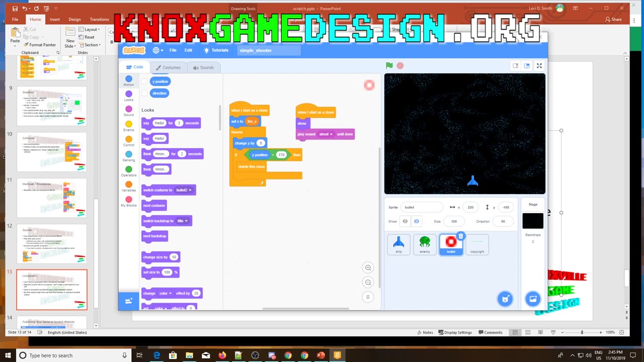The height and width of the screenshot is (362, 644).
Task: Click the next costume block
Action: point(154,206)
